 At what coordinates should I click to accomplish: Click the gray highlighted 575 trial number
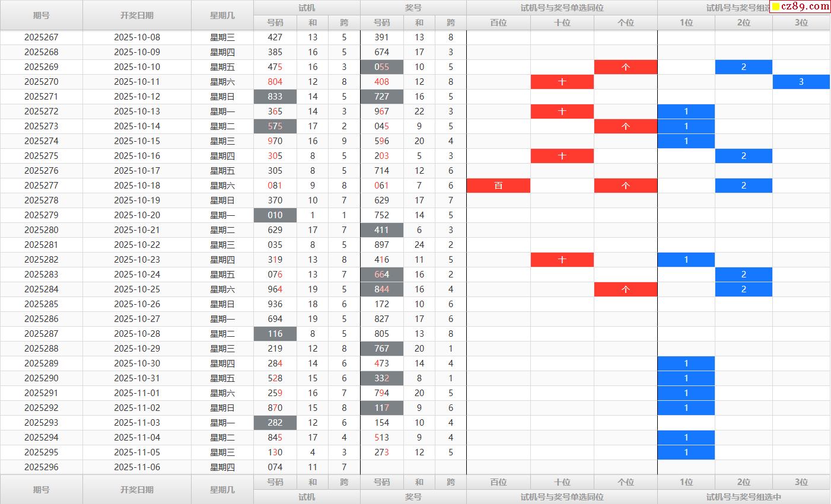coord(275,126)
